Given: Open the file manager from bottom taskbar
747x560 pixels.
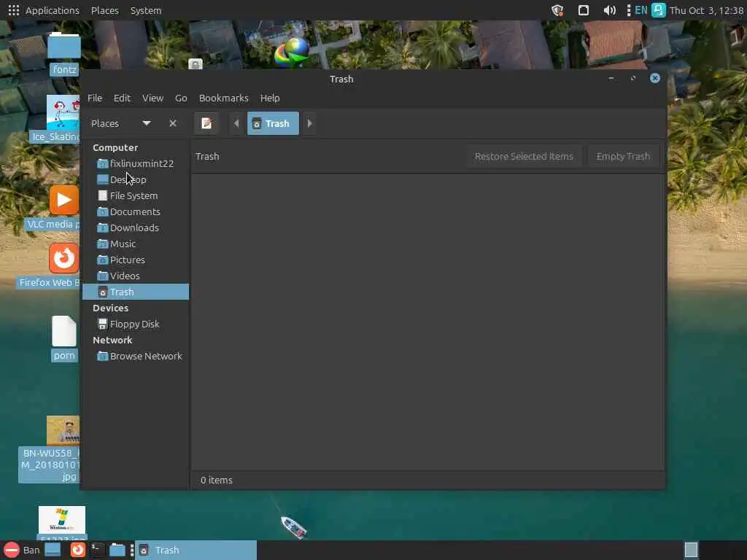Looking at the screenshot, I should click(x=117, y=550).
